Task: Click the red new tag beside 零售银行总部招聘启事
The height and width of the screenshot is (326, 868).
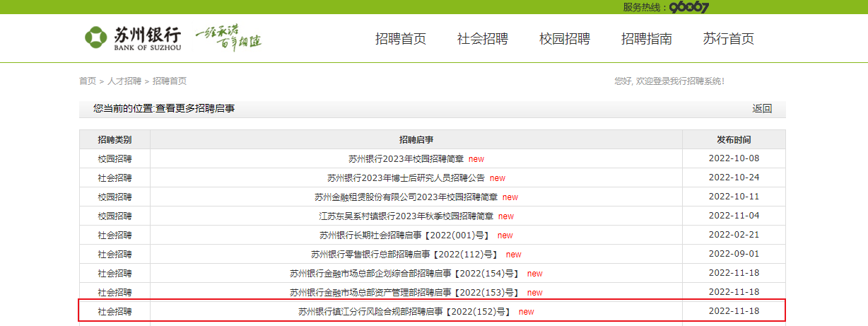Action: coord(513,255)
